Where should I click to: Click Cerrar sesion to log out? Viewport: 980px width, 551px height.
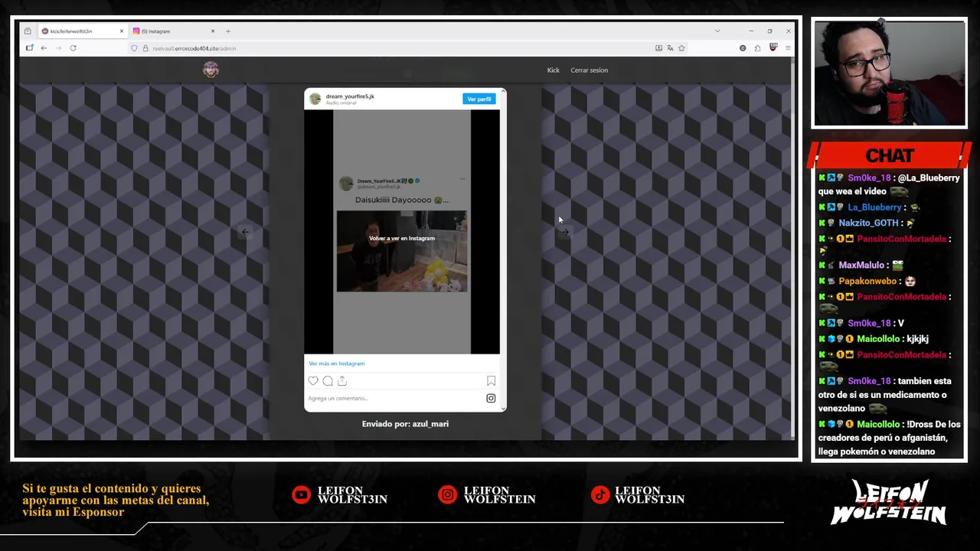coord(589,70)
